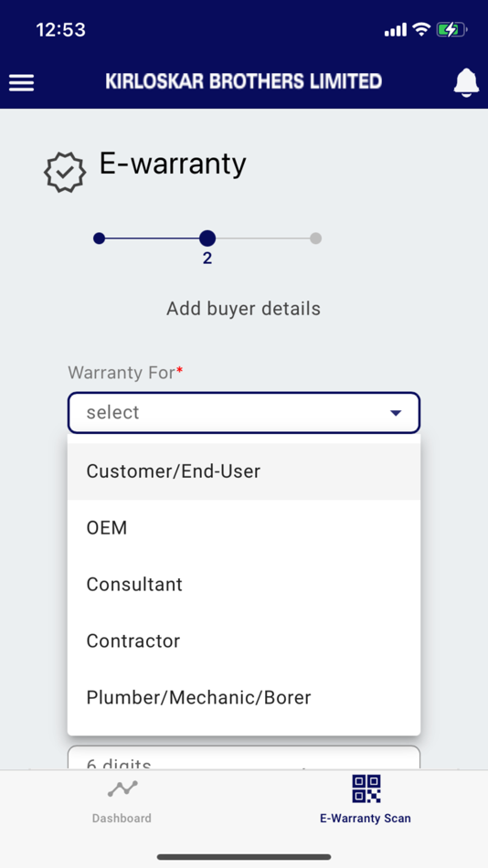
Task: Tap the E-Warranty Scan QR icon
Action: [x=366, y=789]
